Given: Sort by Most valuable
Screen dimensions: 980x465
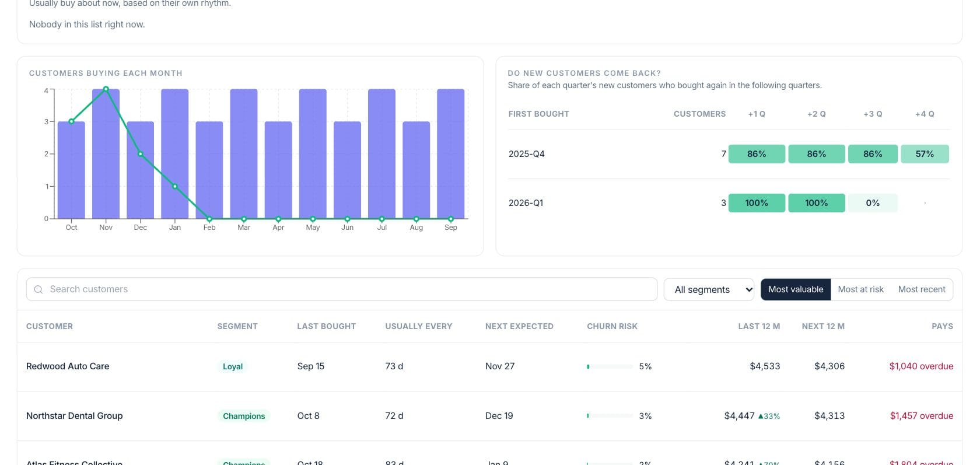Looking at the screenshot, I should [x=796, y=289].
